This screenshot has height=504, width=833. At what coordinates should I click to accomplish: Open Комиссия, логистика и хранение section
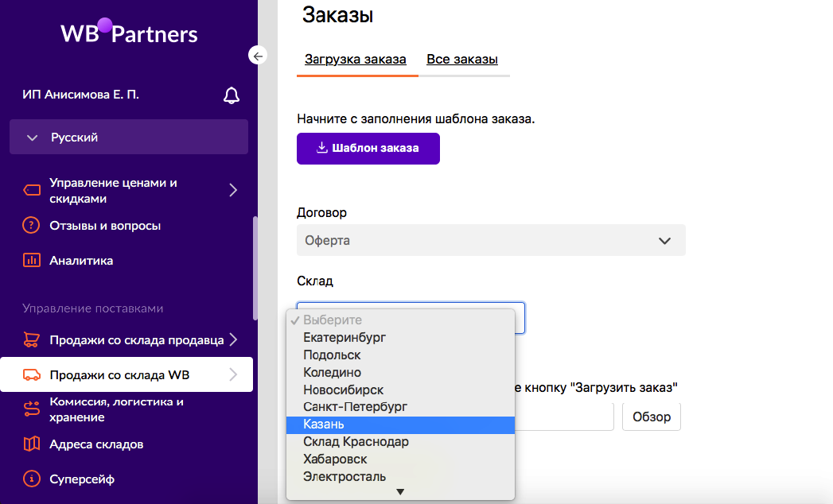(116, 409)
